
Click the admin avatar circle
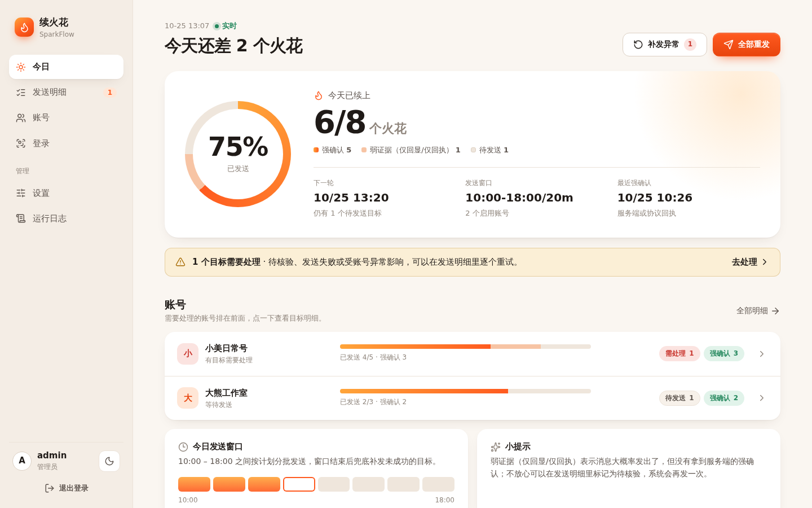pyautogui.click(x=22, y=461)
